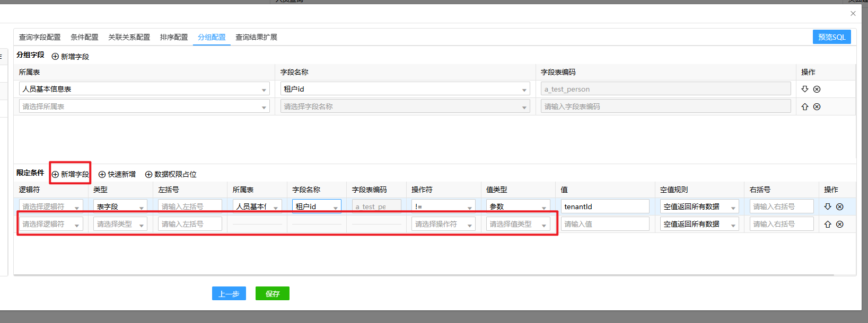Screen dimensions: 868x323
Task: Click move-down arrow in first group field row
Action: [x=804, y=89]
